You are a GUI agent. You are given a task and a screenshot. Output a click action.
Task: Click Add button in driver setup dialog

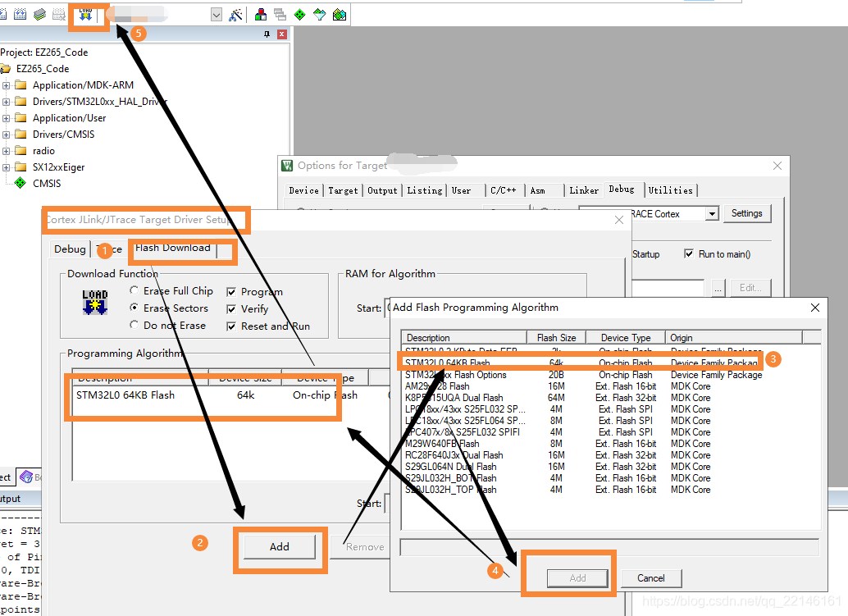[280, 547]
